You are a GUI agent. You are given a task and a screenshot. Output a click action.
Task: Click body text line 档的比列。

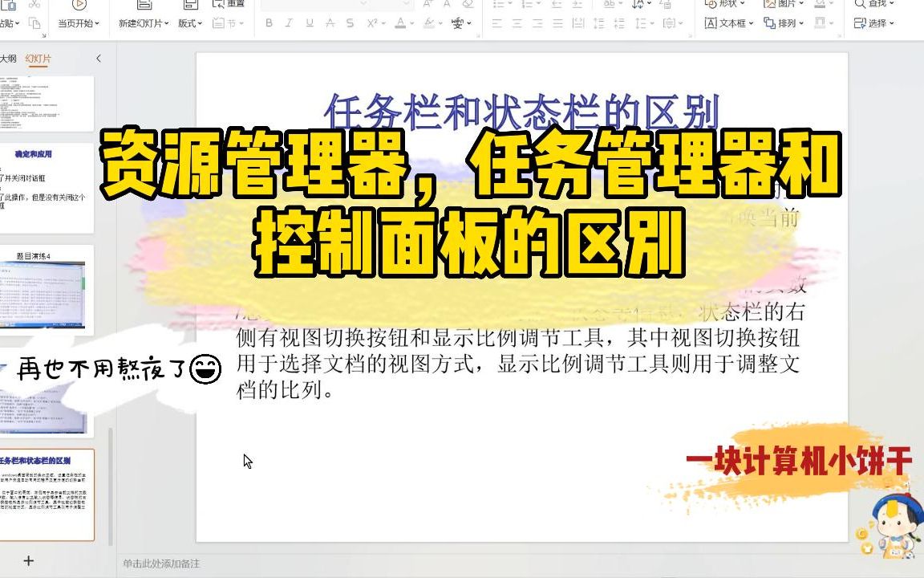[x=285, y=390]
